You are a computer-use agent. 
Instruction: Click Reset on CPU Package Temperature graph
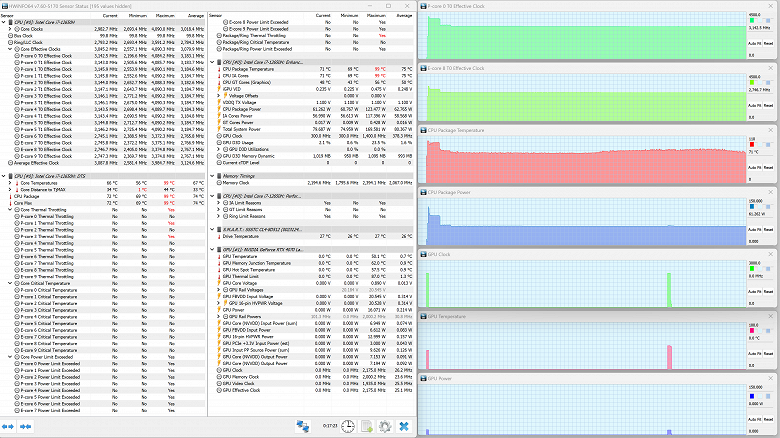pyautogui.click(x=769, y=167)
